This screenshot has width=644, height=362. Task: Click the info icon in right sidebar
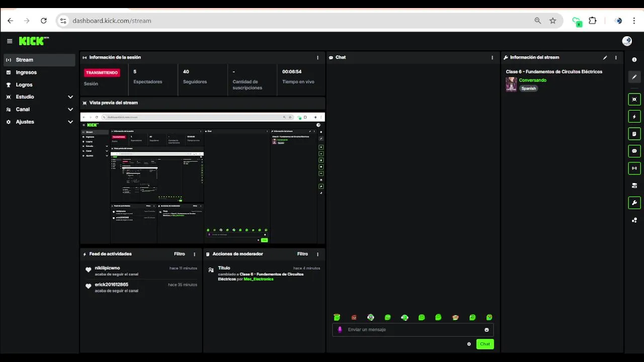click(634, 59)
